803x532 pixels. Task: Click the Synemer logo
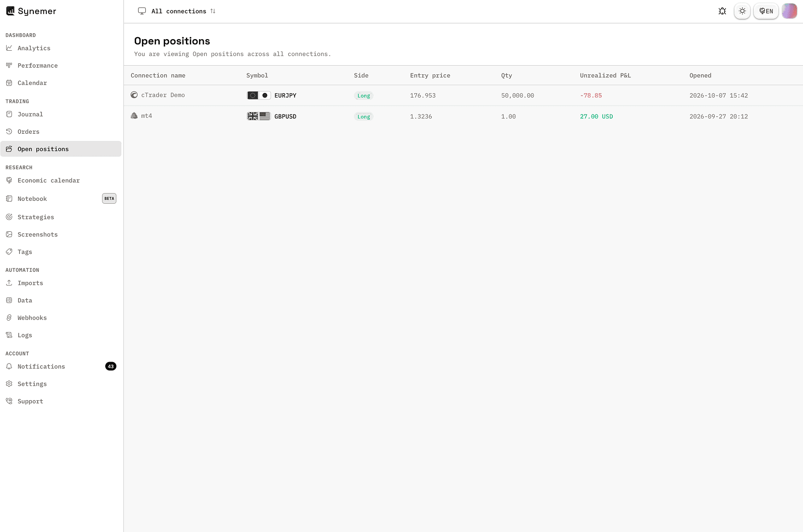[31, 11]
